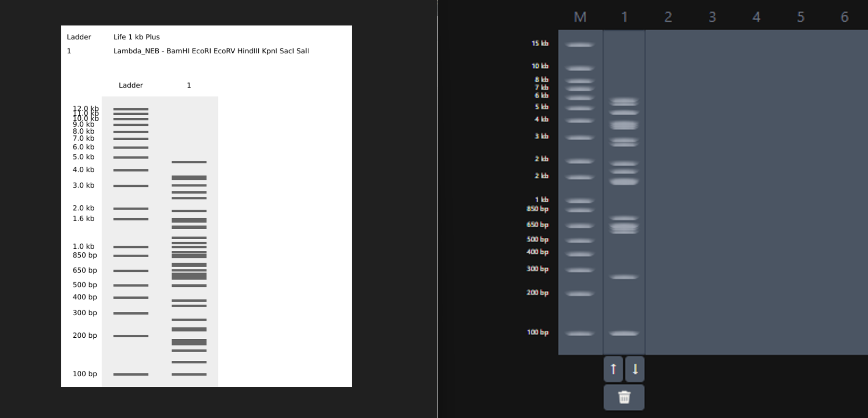The image size is (868, 418).
Task: Click the 10 kb marker band
Action: coord(579,68)
